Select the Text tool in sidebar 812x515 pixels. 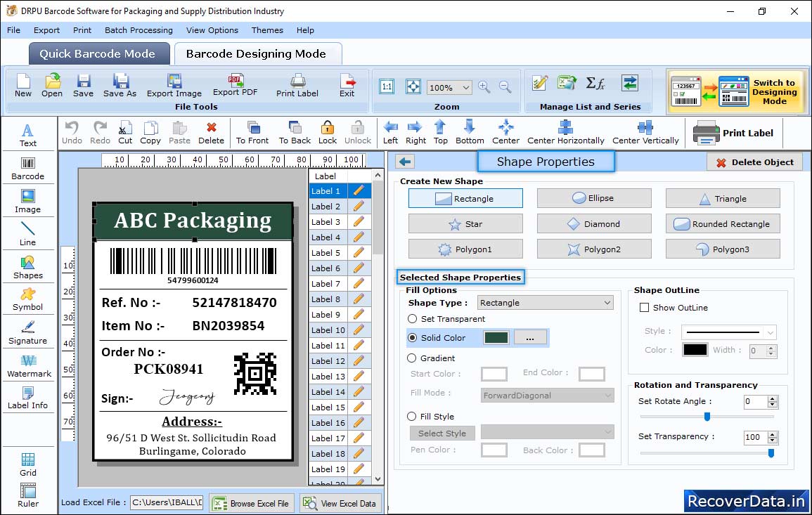28,136
